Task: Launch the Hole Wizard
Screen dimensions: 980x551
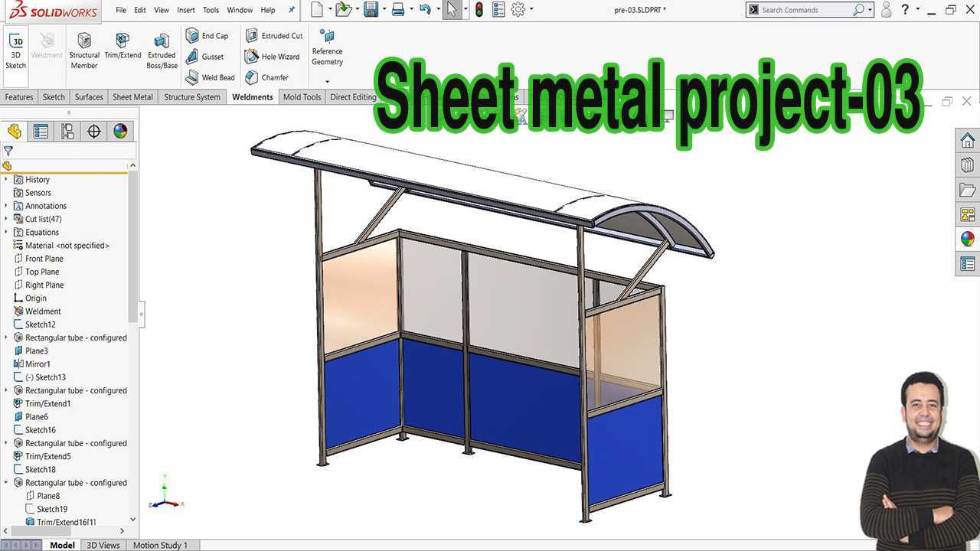Action: (273, 57)
